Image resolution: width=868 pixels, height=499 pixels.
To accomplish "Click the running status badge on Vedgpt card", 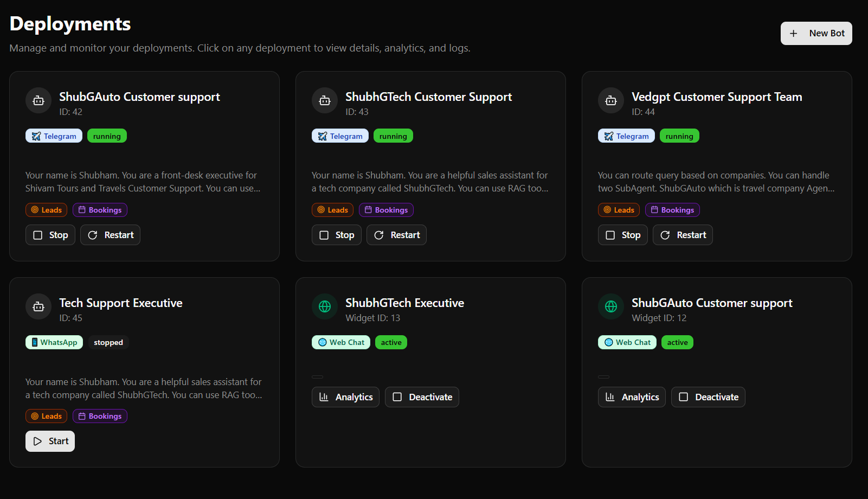I will point(679,136).
